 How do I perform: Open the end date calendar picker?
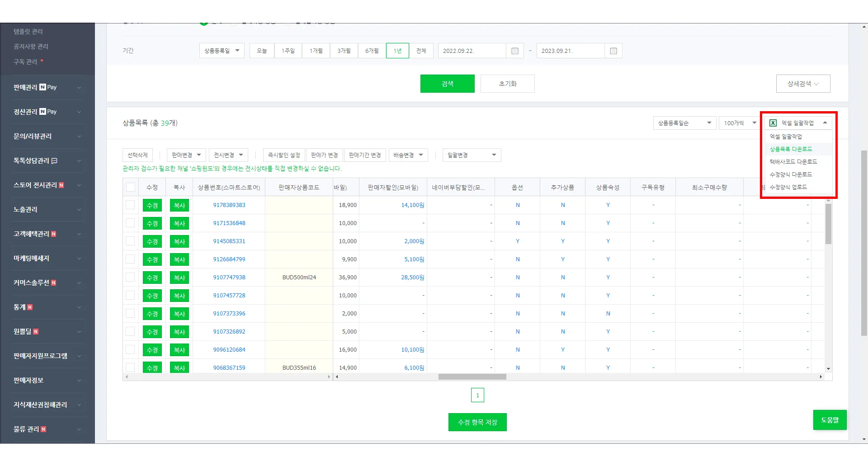(x=613, y=51)
